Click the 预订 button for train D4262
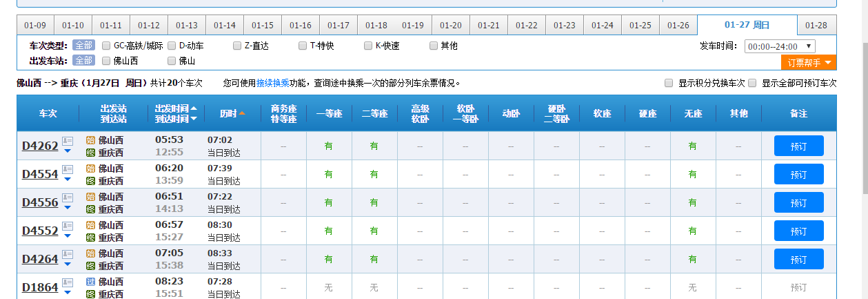The image size is (868, 299). [798, 146]
